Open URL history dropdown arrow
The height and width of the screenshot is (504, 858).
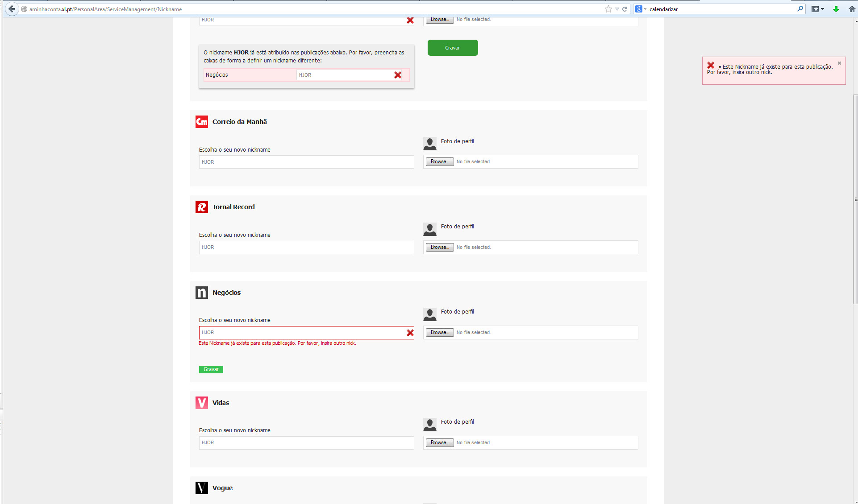click(x=617, y=9)
